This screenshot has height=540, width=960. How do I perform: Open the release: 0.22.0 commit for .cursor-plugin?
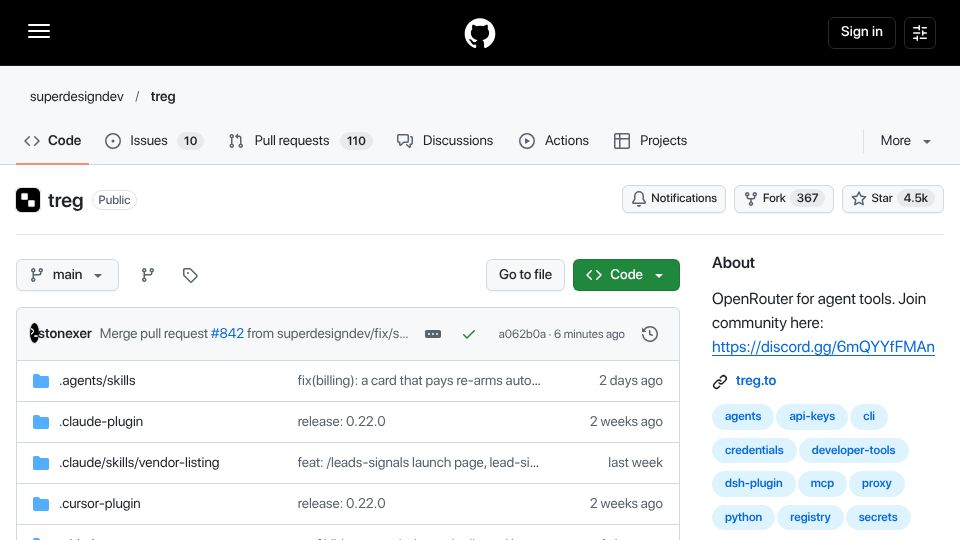click(x=341, y=504)
